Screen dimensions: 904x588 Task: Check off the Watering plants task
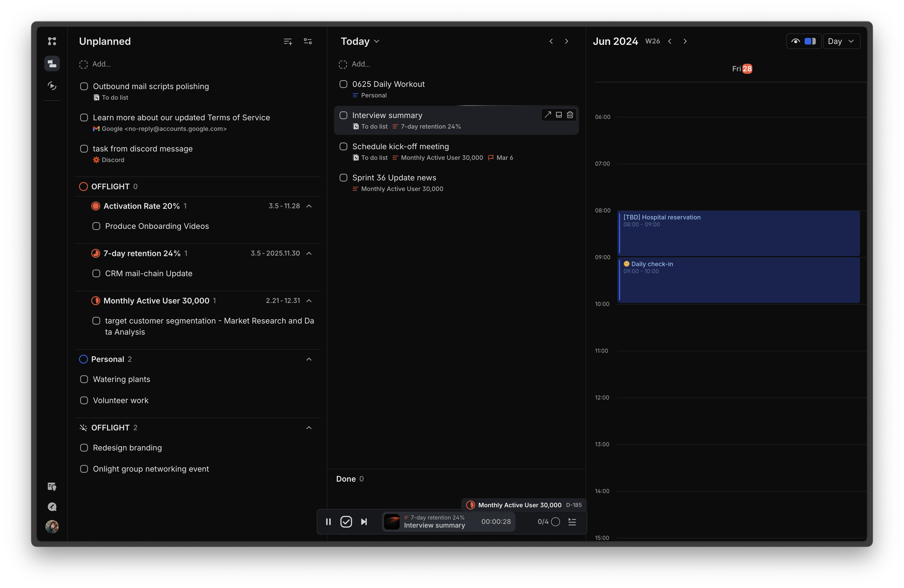(x=84, y=379)
